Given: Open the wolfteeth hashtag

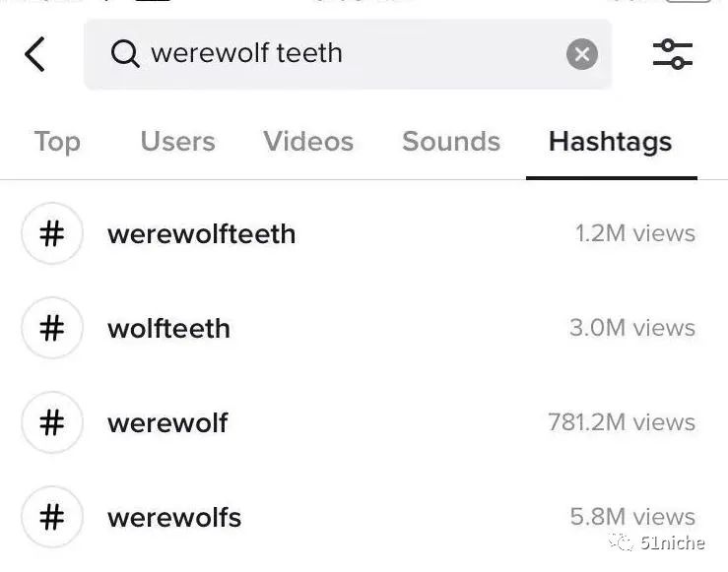Looking at the screenshot, I should [168, 328].
